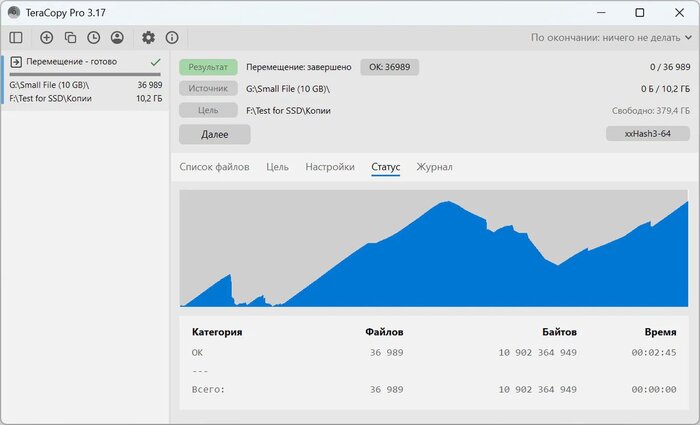Click the blue transfer speed graph

pyautogui.click(x=433, y=248)
